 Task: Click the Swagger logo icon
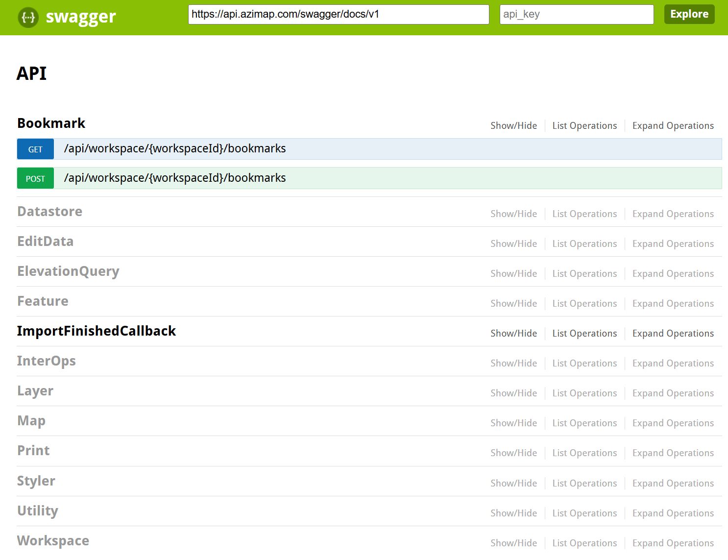pyautogui.click(x=28, y=17)
